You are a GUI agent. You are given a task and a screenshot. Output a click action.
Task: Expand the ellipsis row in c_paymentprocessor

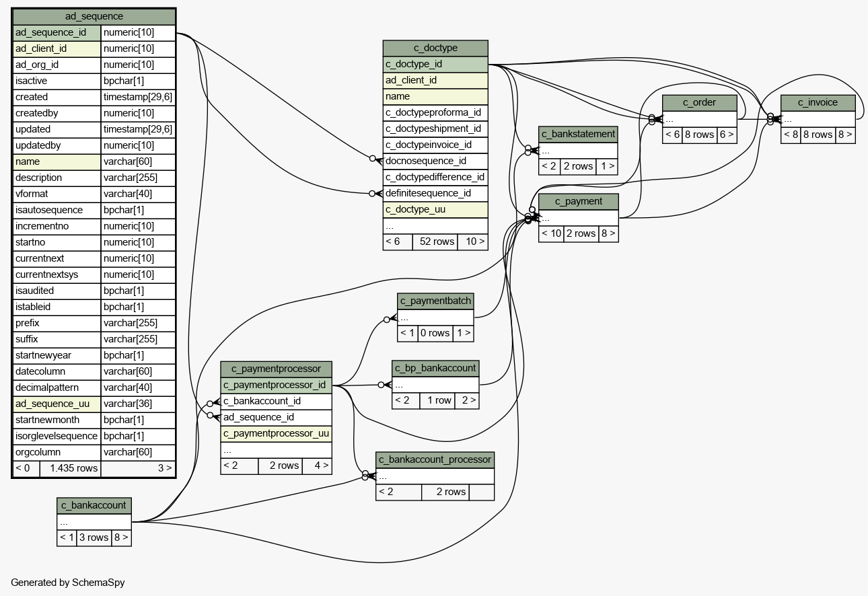[276, 449]
